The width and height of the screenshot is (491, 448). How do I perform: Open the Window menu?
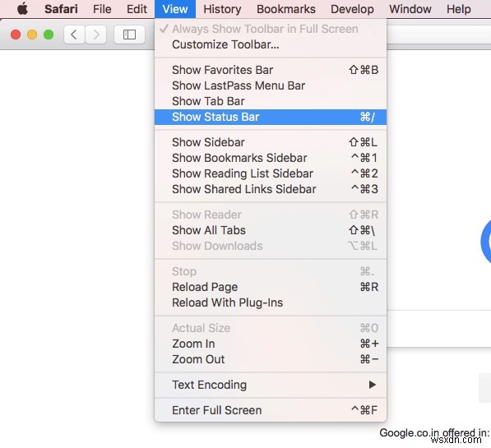410,9
